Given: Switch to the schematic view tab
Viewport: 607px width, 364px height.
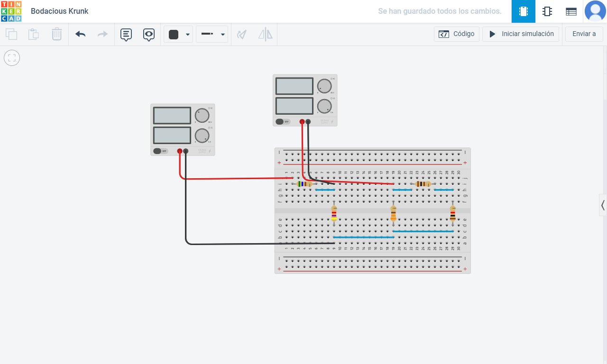Looking at the screenshot, I should (x=547, y=11).
